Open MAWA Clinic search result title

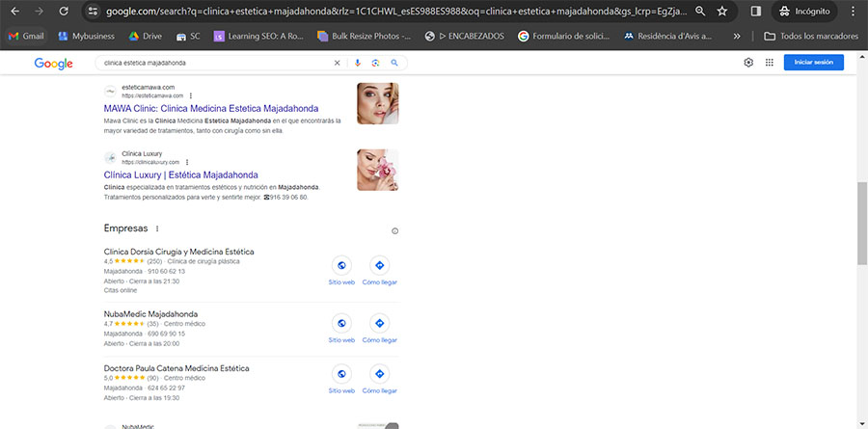[211, 109]
